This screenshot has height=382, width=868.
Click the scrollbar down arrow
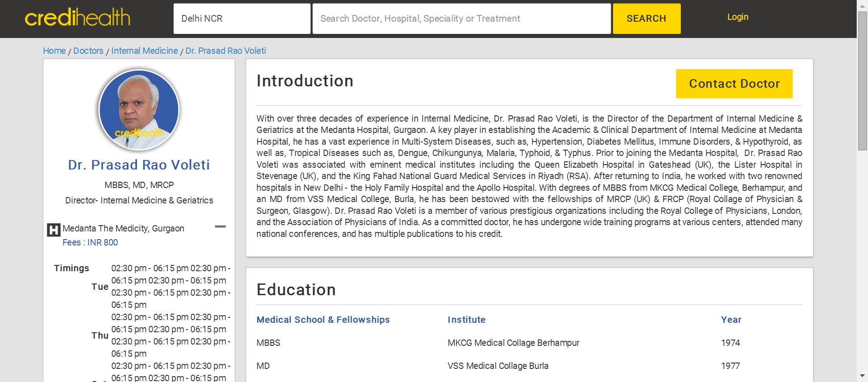[862, 376]
